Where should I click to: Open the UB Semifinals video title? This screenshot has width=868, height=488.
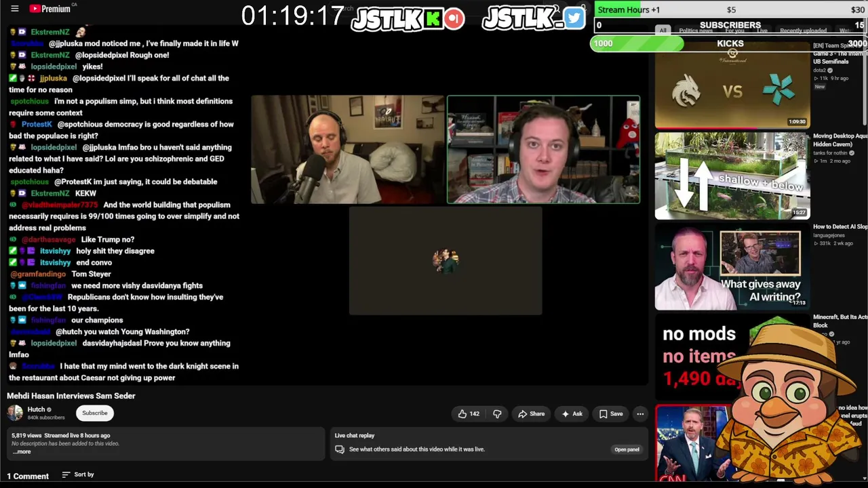pos(840,53)
